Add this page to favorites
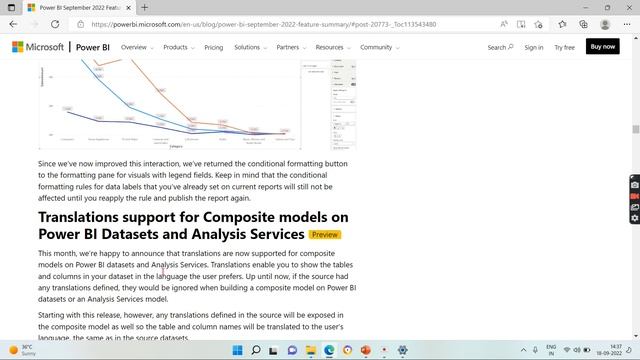640x360 pixels. click(538, 24)
